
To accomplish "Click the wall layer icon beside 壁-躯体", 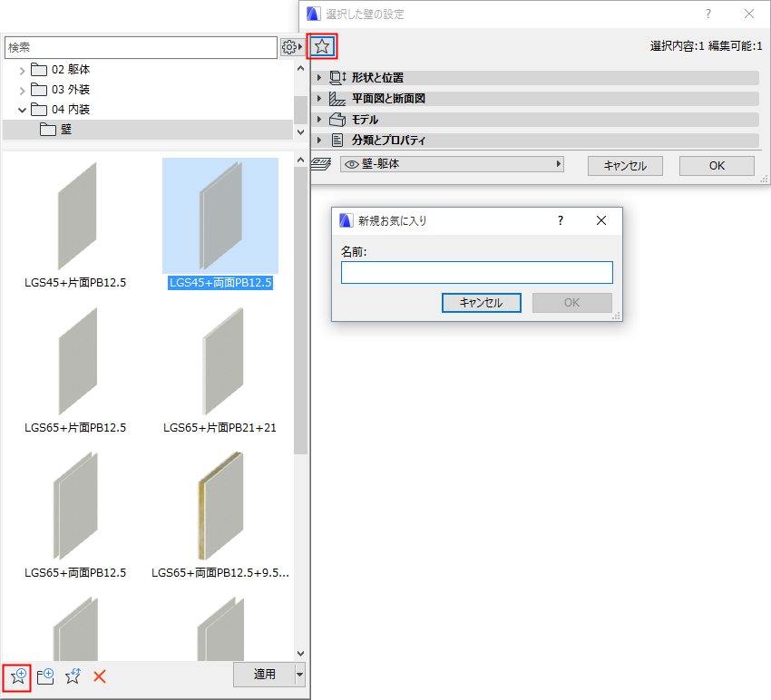I will coord(320,163).
